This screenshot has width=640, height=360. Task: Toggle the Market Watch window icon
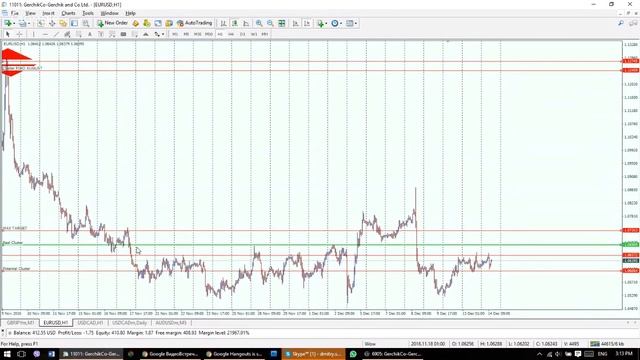[41, 23]
